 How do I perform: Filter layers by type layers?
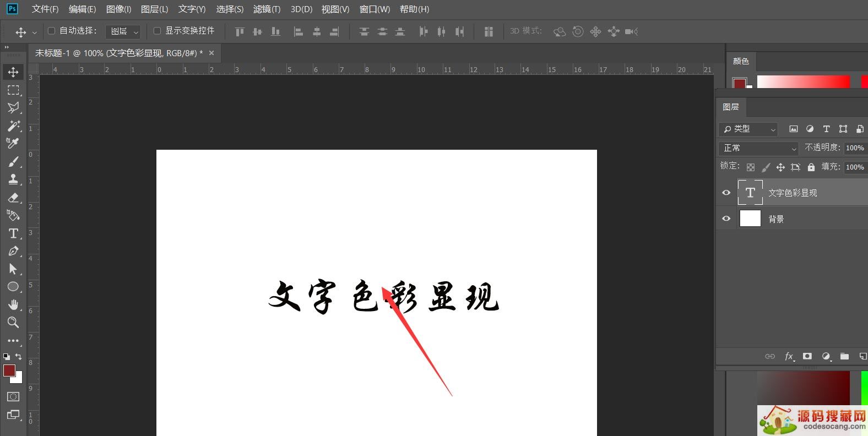(826, 129)
